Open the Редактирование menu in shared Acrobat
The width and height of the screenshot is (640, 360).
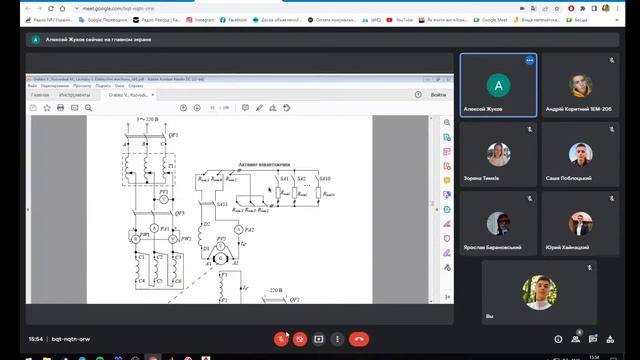tap(55, 86)
